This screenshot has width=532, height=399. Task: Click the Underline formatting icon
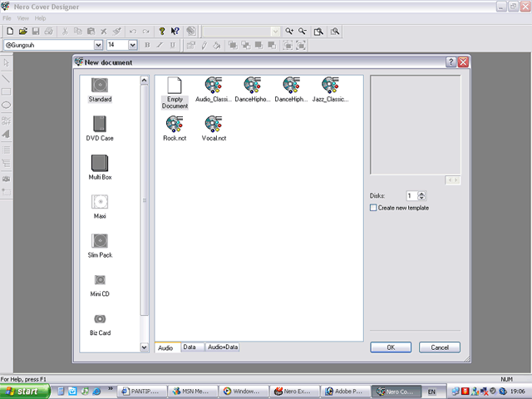tap(173, 45)
